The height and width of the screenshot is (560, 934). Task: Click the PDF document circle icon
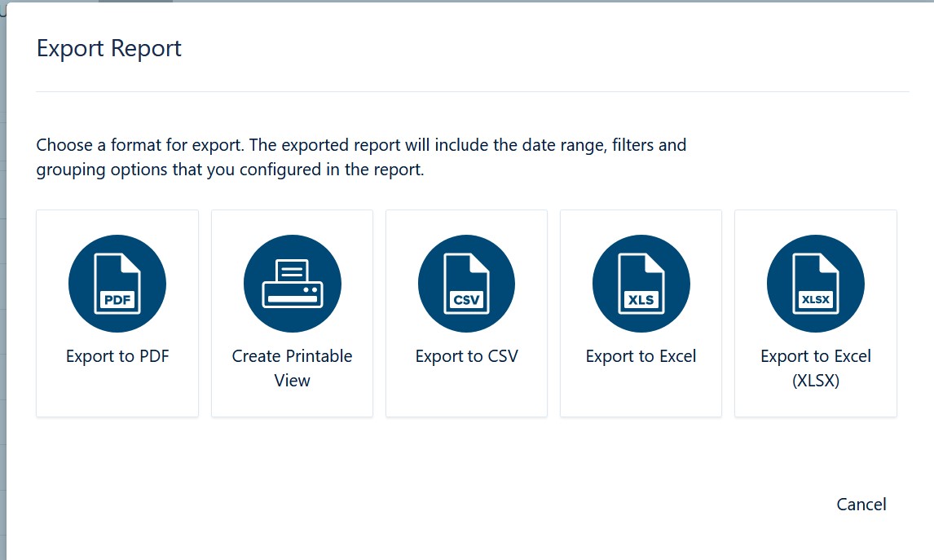[117, 284]
